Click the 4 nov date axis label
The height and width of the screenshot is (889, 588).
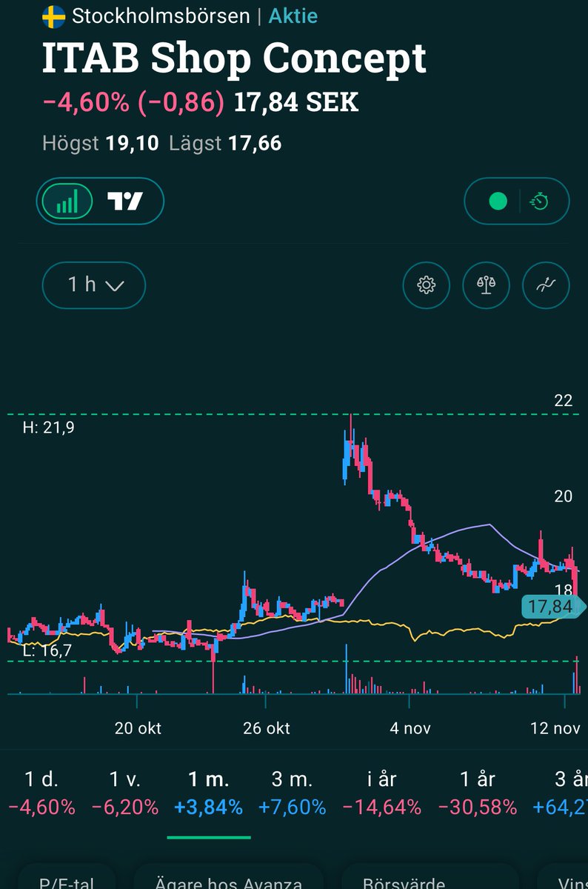click(411, 728)
